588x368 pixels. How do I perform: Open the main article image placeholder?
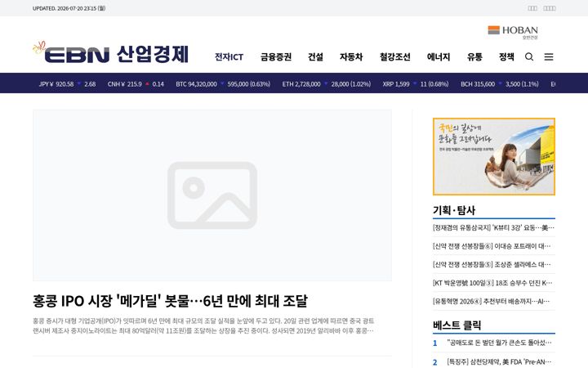(212, 195)
